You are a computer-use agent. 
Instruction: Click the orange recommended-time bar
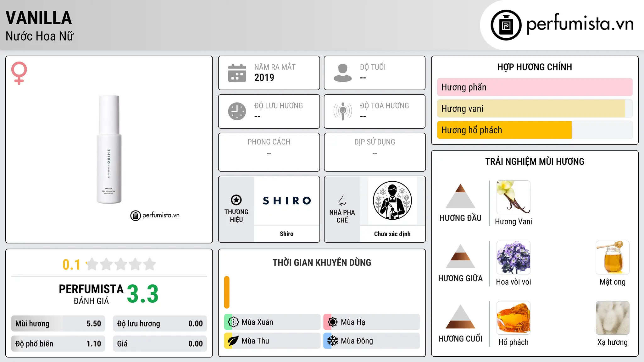point(227,292)
